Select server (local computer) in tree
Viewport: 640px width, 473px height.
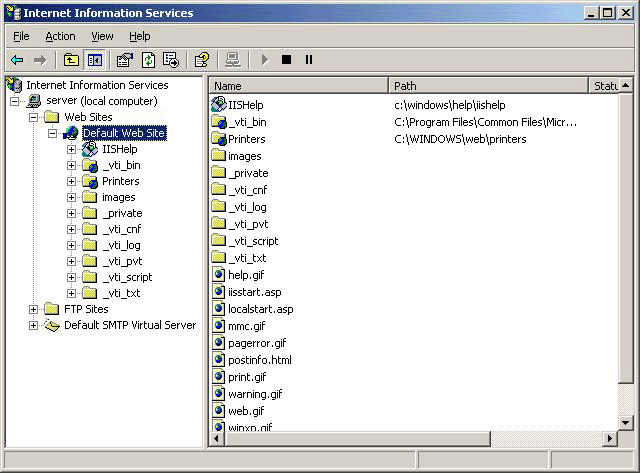[x=102, y=101]
